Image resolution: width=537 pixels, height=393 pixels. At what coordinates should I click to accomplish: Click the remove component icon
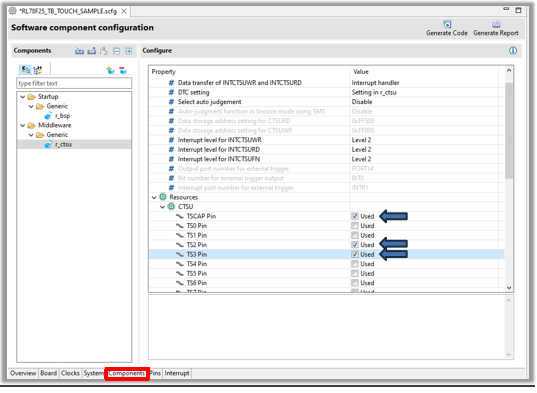tap(123, 70)
